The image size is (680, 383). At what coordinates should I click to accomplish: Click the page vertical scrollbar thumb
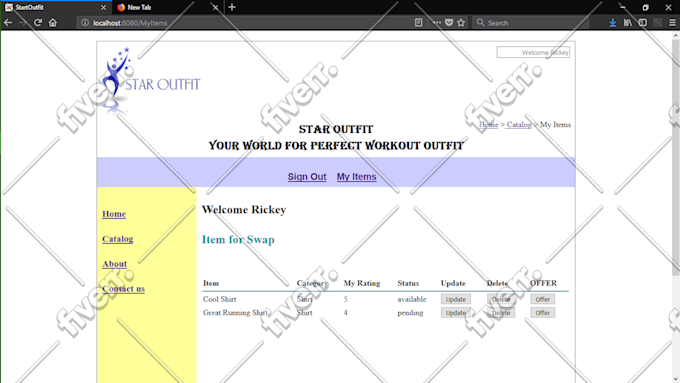676,156
